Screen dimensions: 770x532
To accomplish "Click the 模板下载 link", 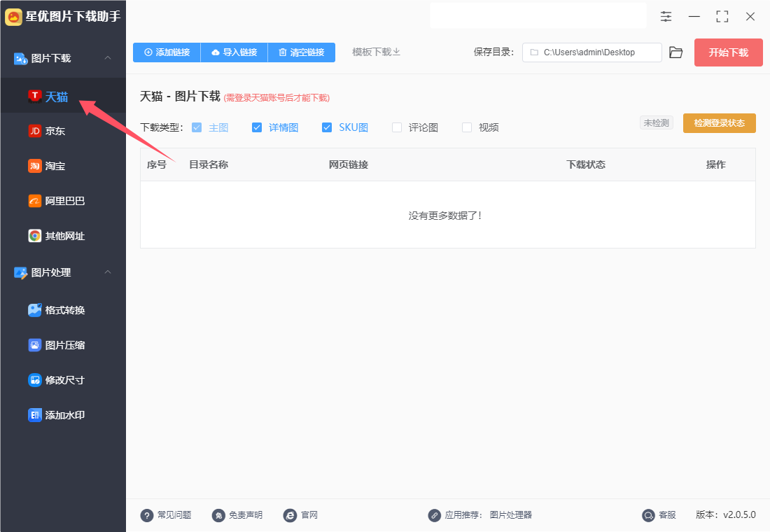I will pyautogui.click(x=376, y=52).
